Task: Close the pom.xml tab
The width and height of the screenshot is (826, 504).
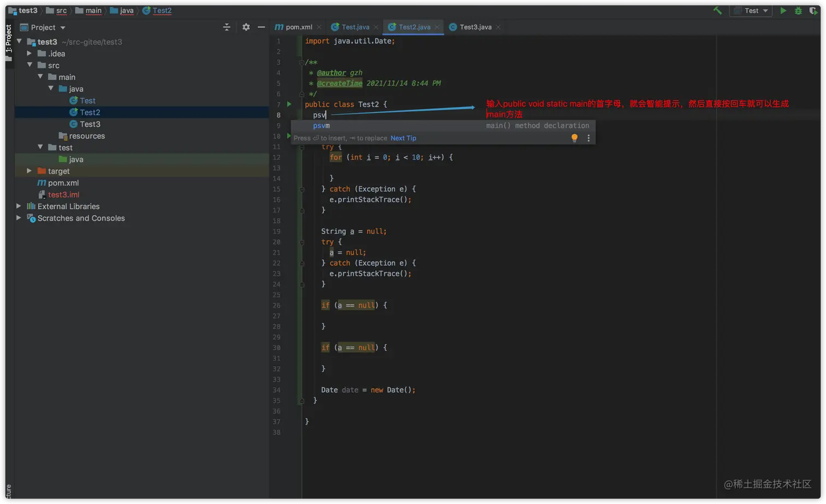Action: 319,27
